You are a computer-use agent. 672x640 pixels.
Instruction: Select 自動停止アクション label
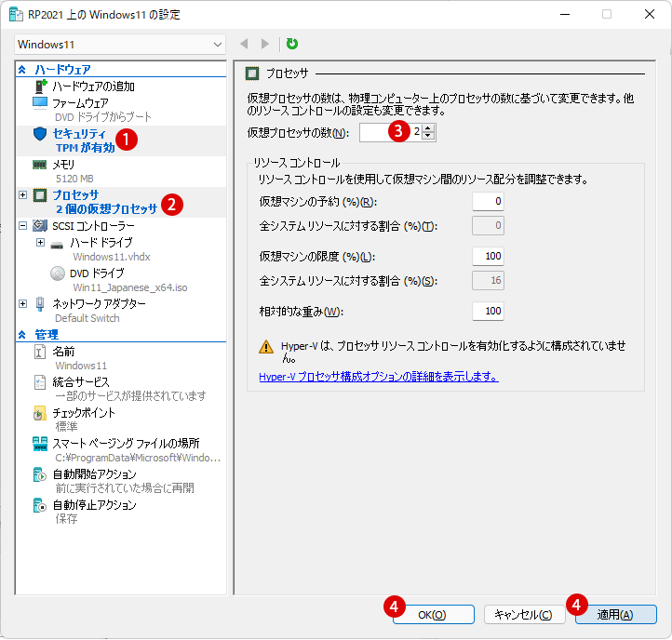pos(94,505)
